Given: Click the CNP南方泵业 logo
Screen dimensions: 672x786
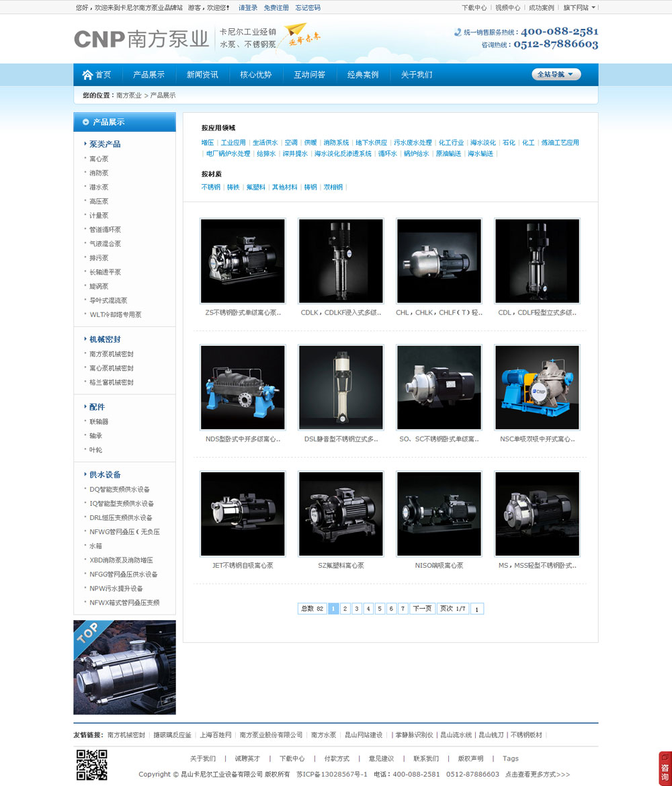Looking at the screenshot, I should (141, 39).
